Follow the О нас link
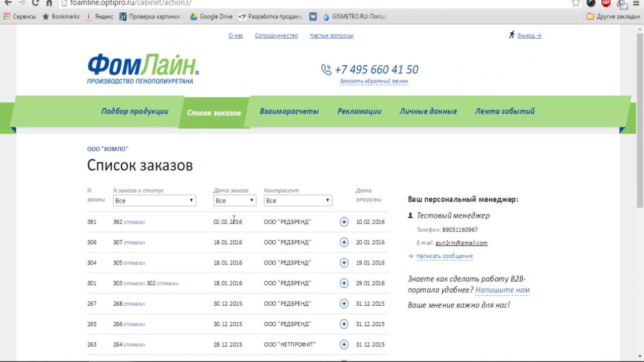This screenshot has height=362, width=644. click(x=235, y=36)
